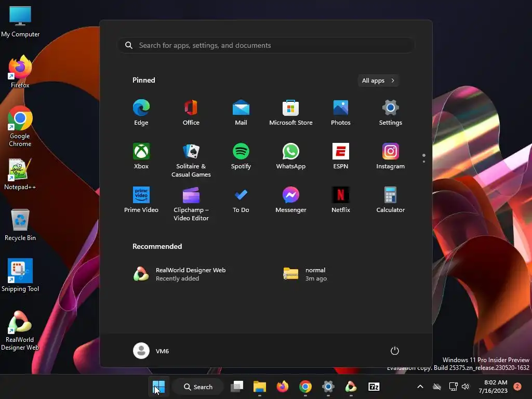Open 7-Zip from the taskbar
The width and height of the screenshot is (532, 399).
(x=374, y=387)
